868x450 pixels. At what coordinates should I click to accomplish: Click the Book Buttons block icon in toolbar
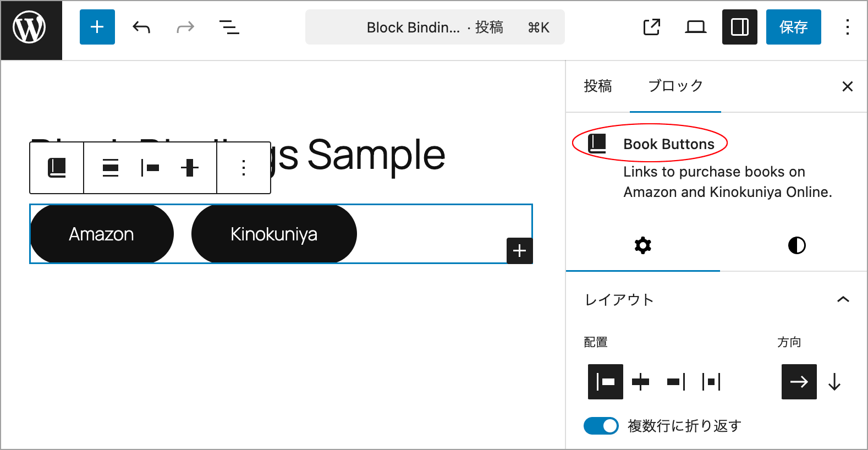(x=57, y=168)
